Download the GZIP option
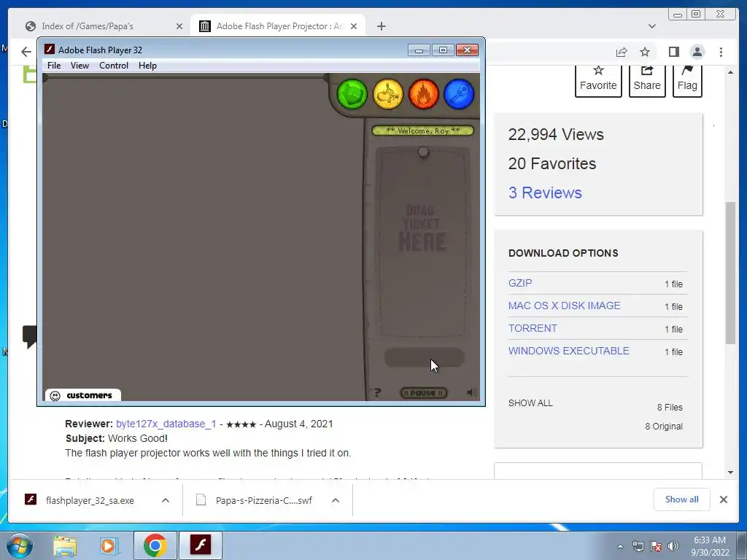Image resolution: width=747 pixels, height=560 pixels. [519, 283]
